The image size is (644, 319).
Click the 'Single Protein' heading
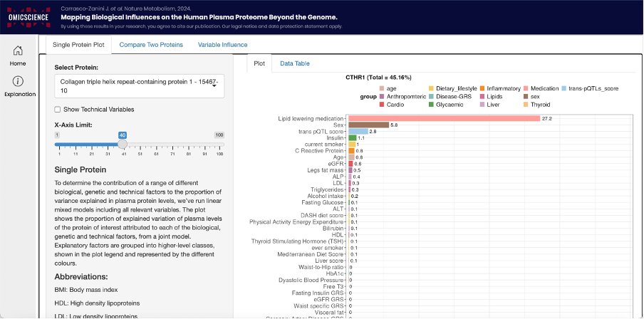pos(80,169)
